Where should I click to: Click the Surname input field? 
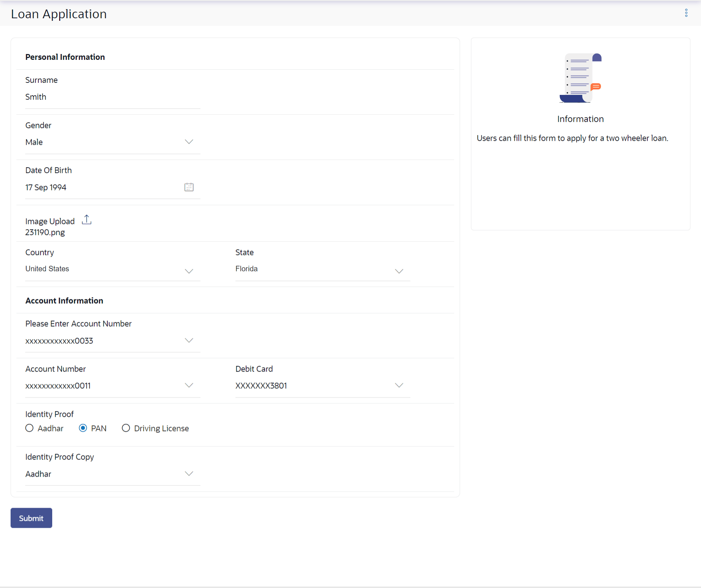pyautogui.click(x=110, y=97)
